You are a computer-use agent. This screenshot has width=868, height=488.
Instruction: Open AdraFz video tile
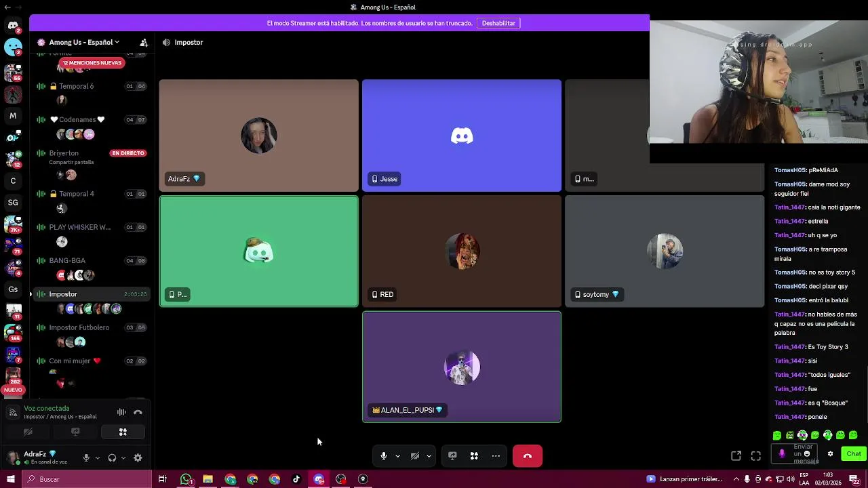tap(258, 136)
